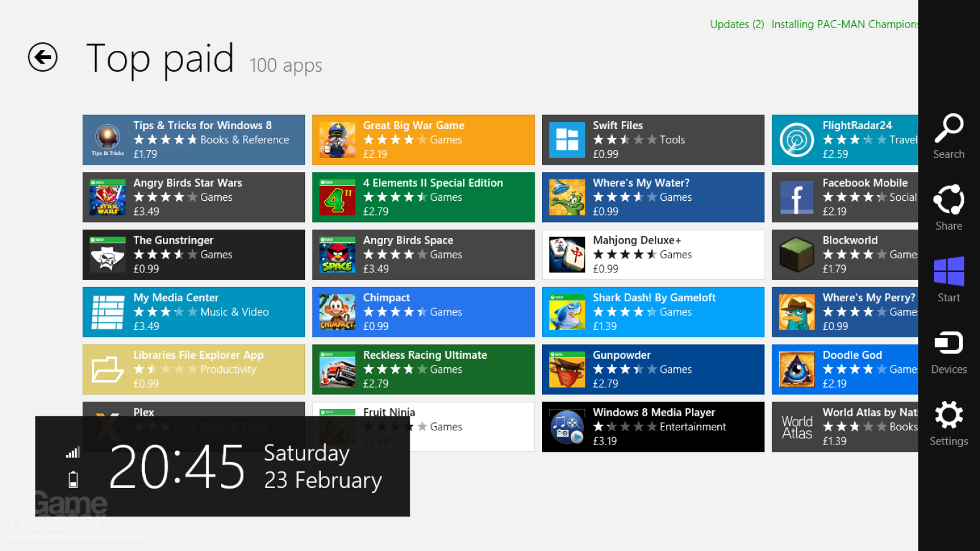Click the Where's My Water? crocodile icon
Image resolution: width=980 pixels, height=551 pixels.
pos(567,197)
